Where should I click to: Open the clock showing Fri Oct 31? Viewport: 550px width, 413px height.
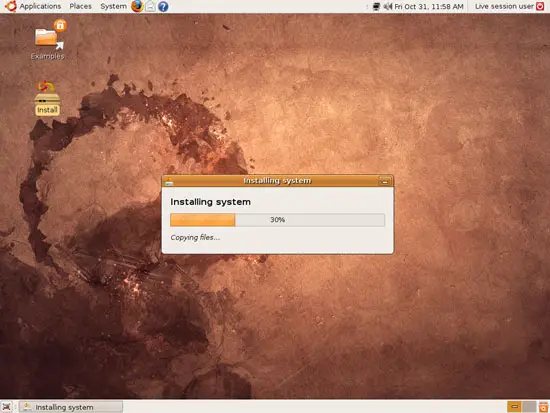tap(429, 6)
